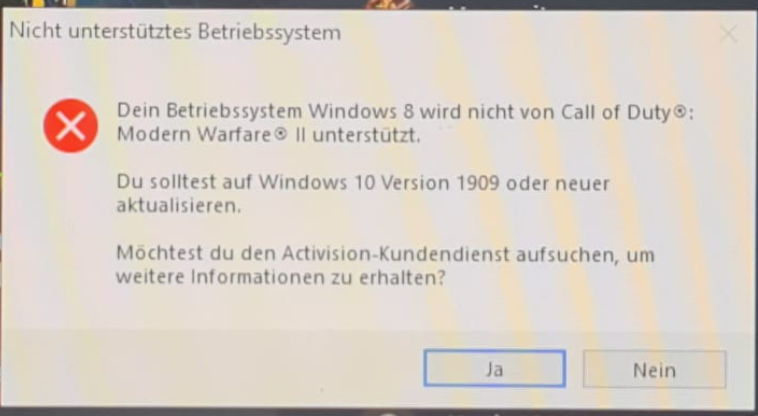Click the grey footer area left of Ja
Image resolution: width=758 pixels, height=416 pixels.
[x=213, y=369]
